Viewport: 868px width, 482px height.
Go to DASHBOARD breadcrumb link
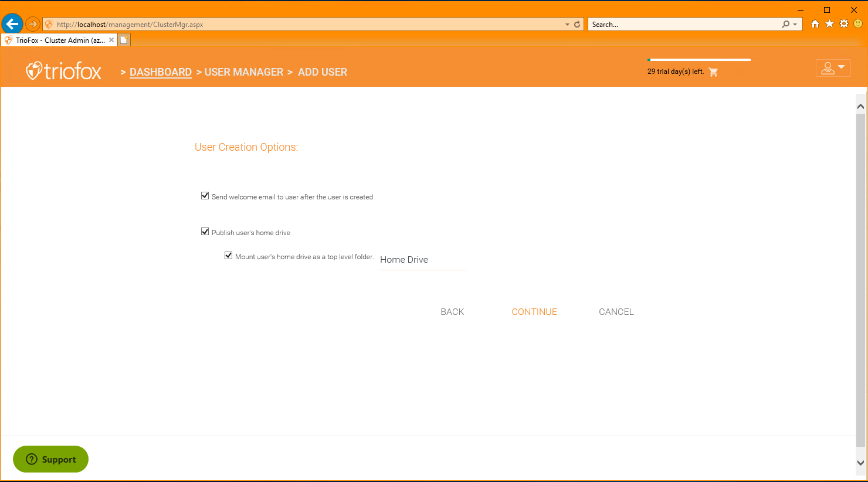[x=161, y=72]
